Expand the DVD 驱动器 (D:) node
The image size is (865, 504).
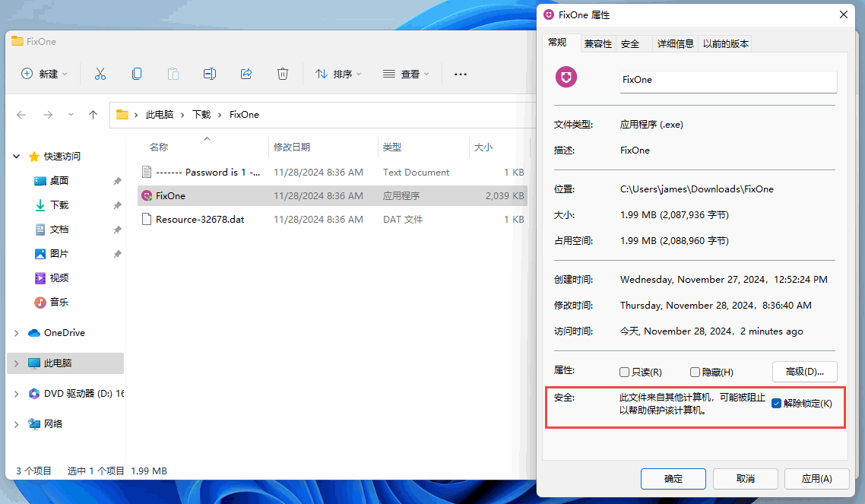(17, 394)
